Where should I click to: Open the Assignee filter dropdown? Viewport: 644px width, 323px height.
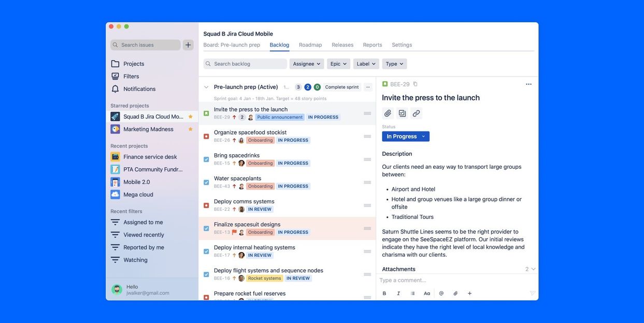(x=307, y=64)
